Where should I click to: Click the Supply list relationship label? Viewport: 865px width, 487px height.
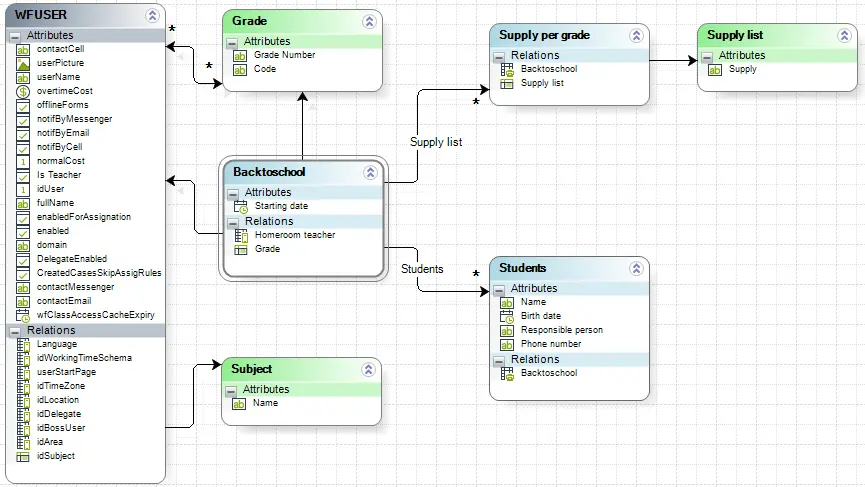436,142
